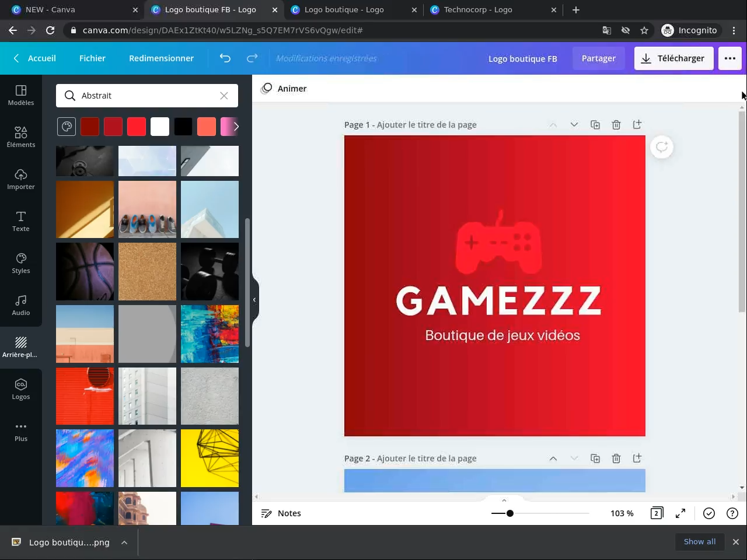Duplicate Page 2
The image size is (747, 560).
click(x=595, y=459)
